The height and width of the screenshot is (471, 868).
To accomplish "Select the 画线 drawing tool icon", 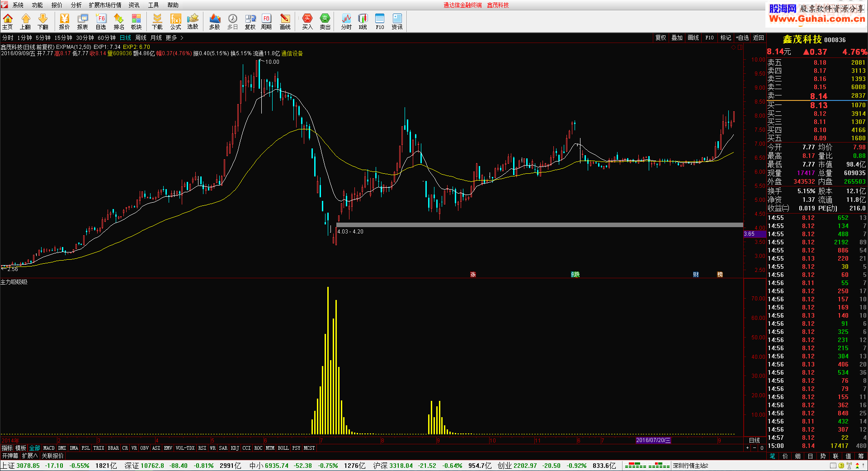I will coord(285,21).
